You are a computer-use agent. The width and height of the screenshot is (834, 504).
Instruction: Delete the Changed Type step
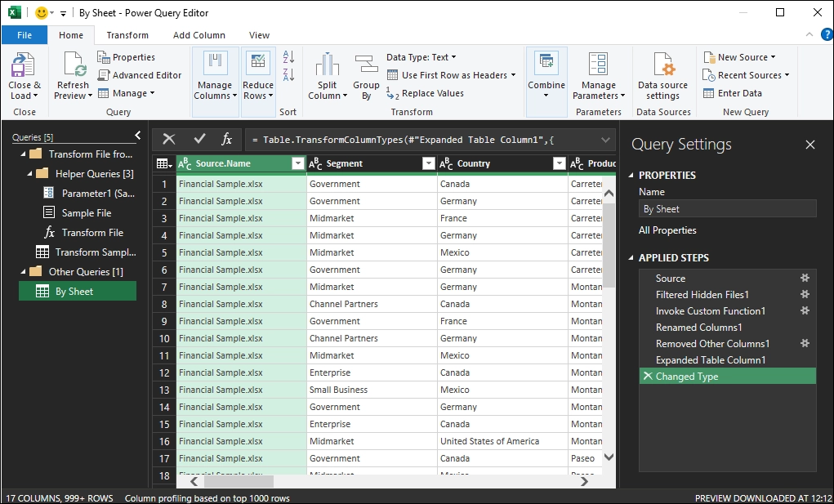tap(647, 377)
